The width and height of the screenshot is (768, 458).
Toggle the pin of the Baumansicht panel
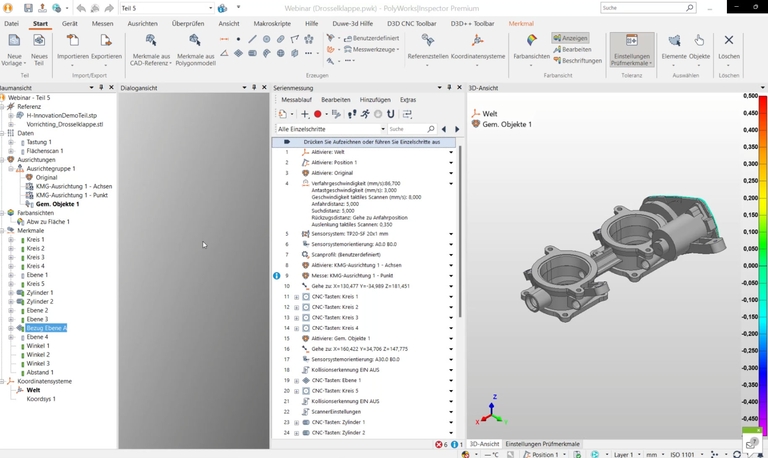[101, 87]
